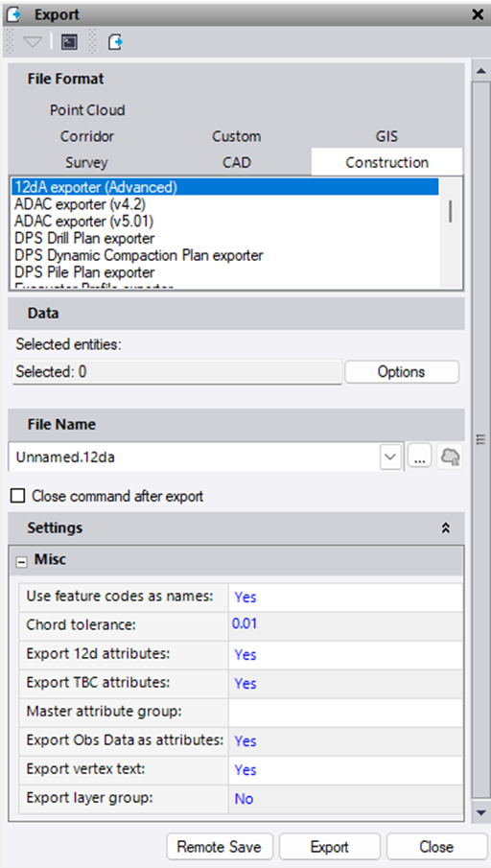Switch to the Survey file format tab
Screen dimensions: 491x868
pos(86,163)
